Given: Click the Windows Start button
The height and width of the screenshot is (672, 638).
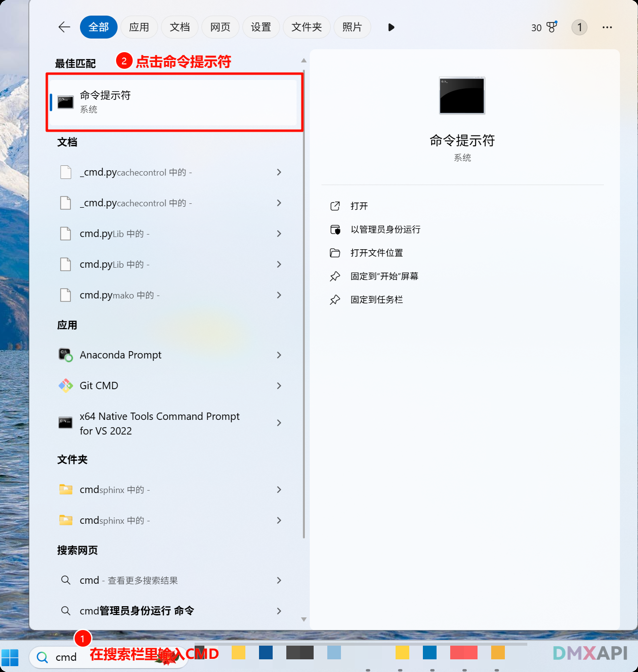Looking at the screenshot, I should coord(10,657).
